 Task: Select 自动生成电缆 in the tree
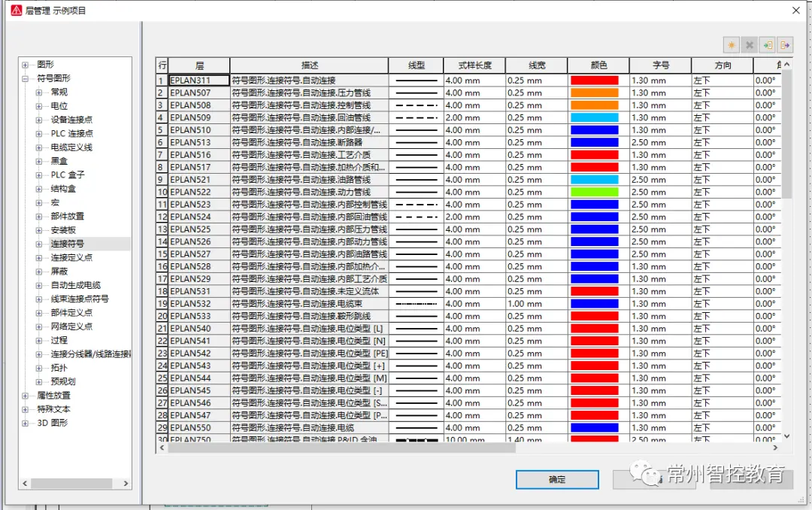click(x=76, y=285)
